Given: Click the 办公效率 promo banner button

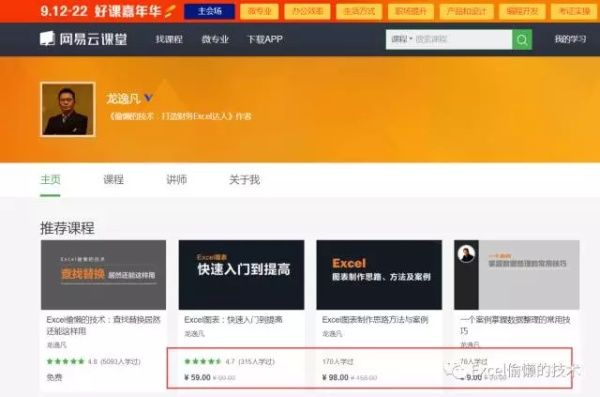Looking at the screenshot, I should pos(307,11).
